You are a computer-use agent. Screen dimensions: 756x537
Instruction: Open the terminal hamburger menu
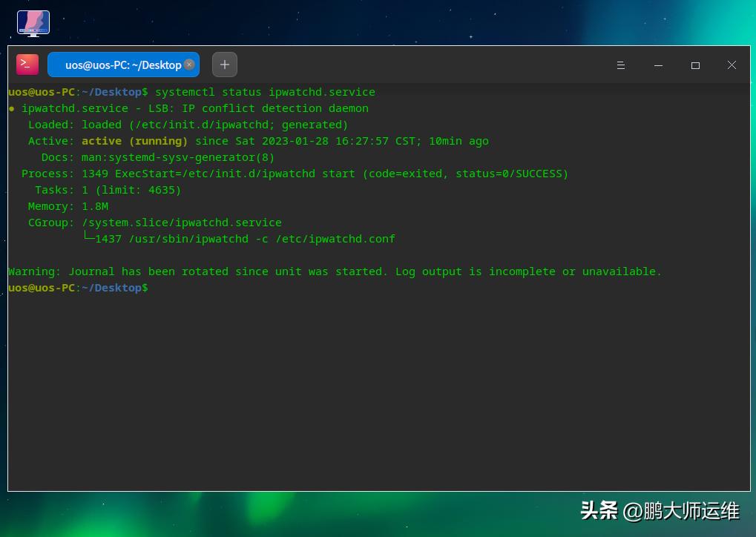tap(621, 65)
